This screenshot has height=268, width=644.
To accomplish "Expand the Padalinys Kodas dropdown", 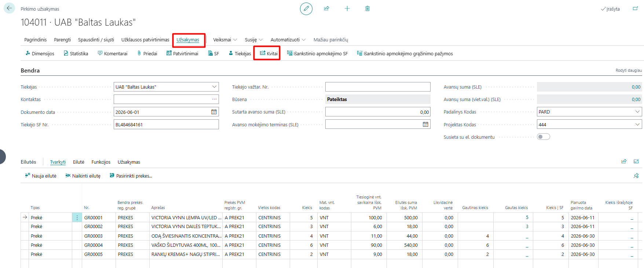I will tap(637, 112).
